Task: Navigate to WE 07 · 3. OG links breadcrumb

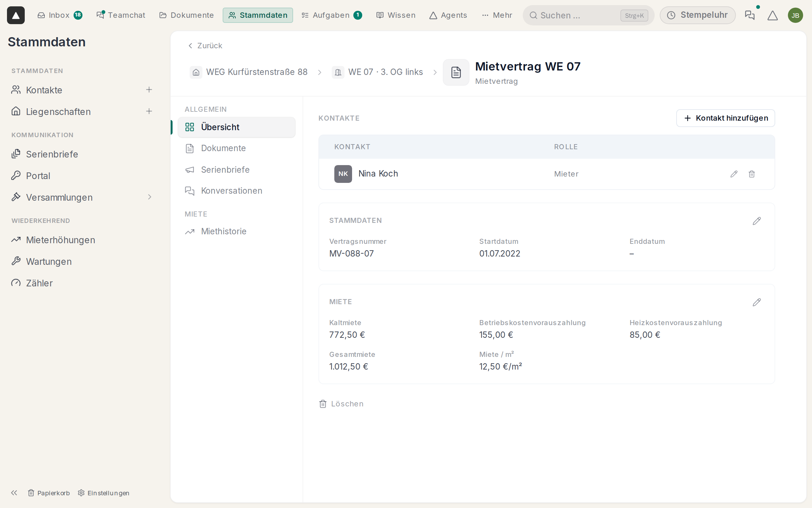Action: [377, 72]
